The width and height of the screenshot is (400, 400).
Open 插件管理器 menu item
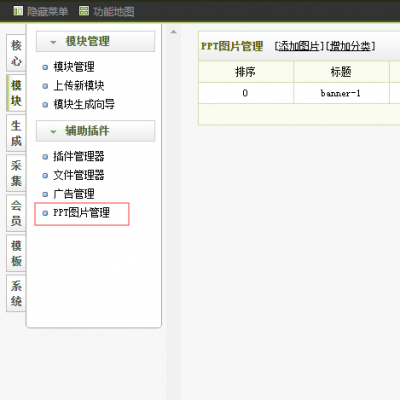(79, 156)
